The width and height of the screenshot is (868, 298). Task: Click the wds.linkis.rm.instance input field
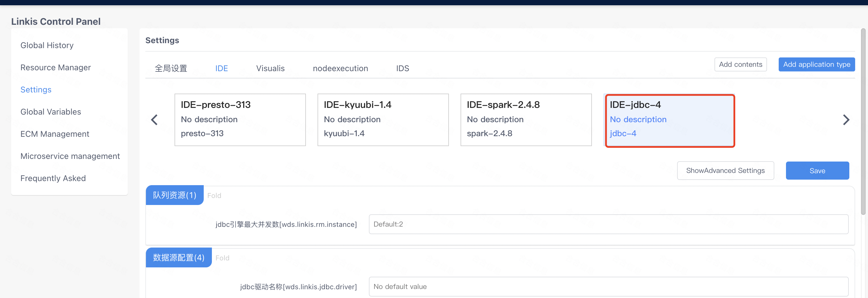point(608,224)
